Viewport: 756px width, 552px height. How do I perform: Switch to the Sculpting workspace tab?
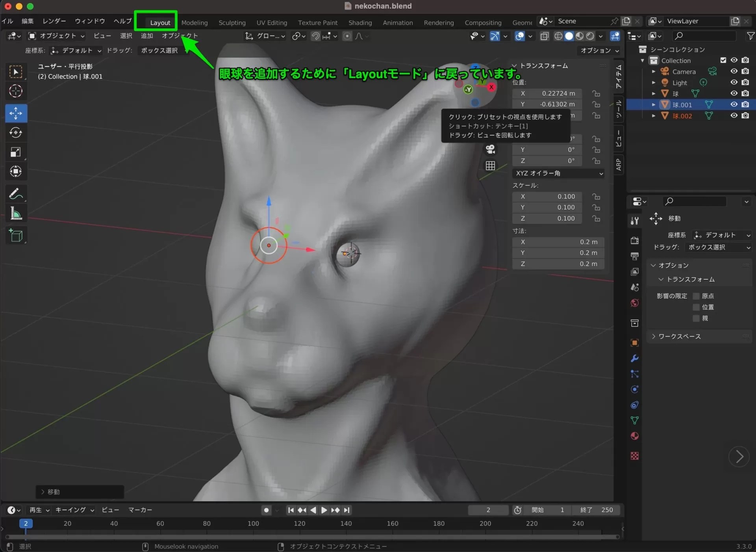[232, 22]
